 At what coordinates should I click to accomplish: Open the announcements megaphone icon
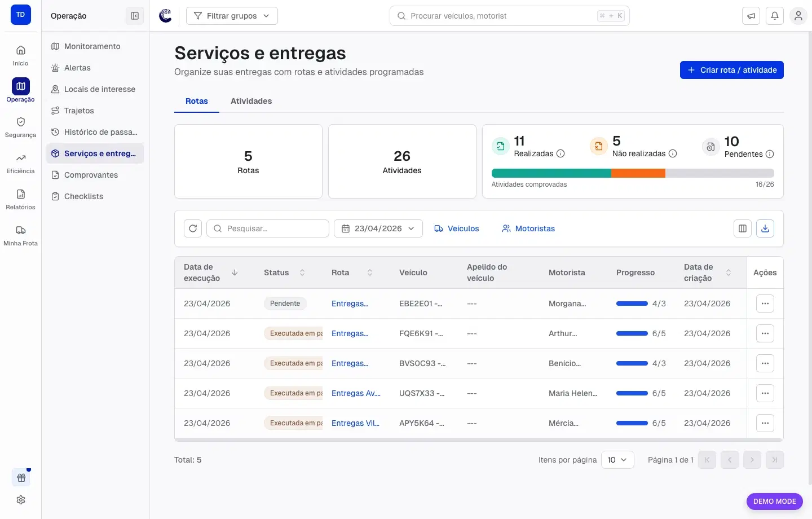(751, 16)
